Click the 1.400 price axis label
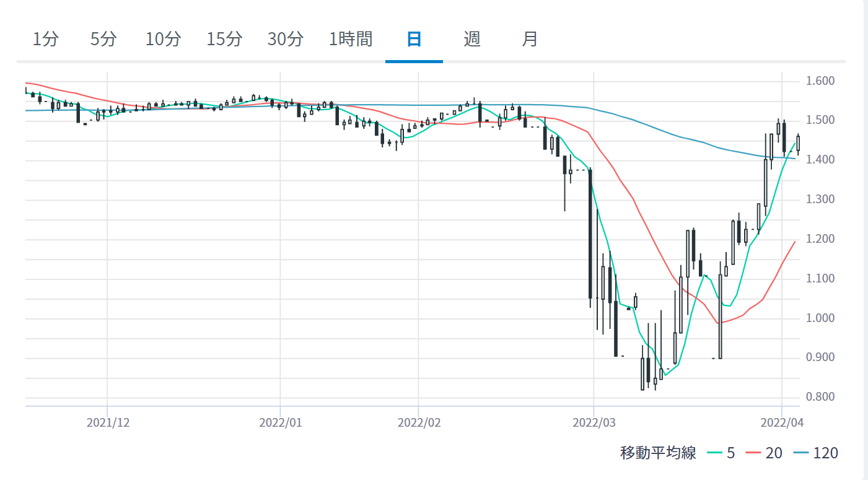868x480 pixels. tap(821, 160)
